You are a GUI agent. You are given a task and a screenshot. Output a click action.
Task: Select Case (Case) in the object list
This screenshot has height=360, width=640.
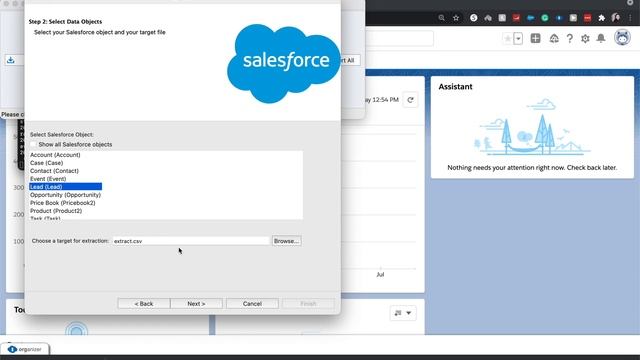click(x=47, y=163)
